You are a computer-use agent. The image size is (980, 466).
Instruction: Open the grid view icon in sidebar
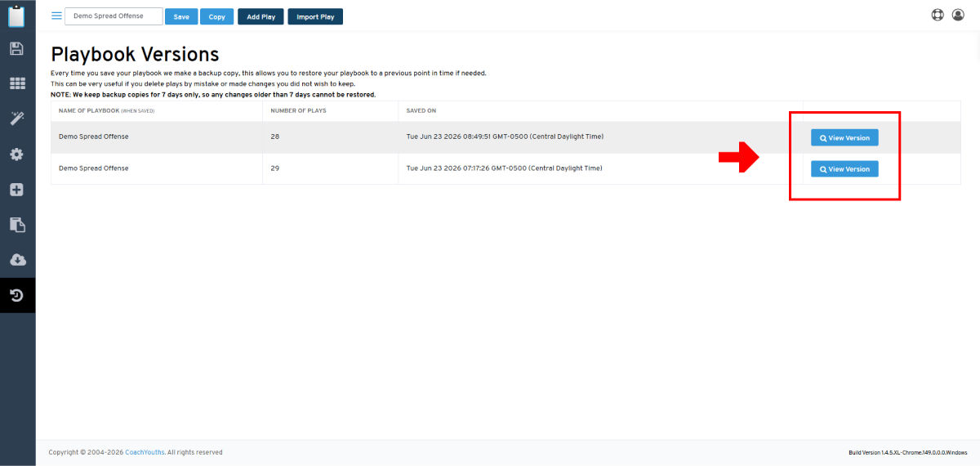17,83
